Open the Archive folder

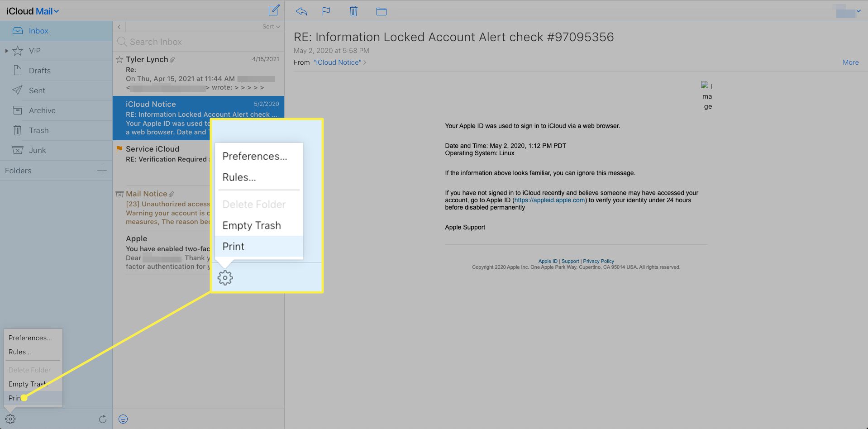click(x=56, y=110)
